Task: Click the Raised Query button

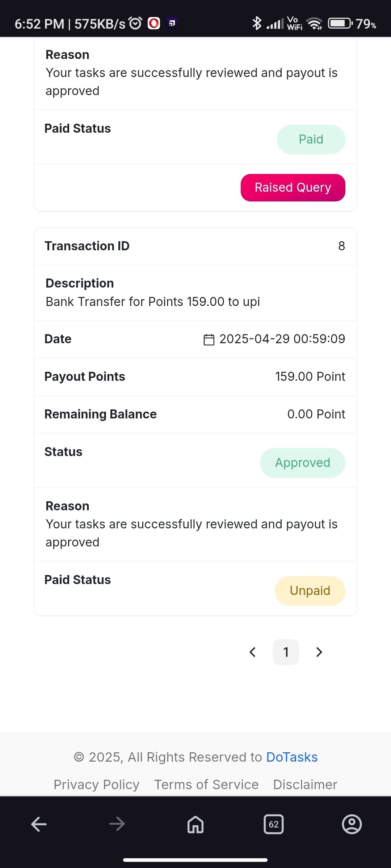Action: pos(293,188)
